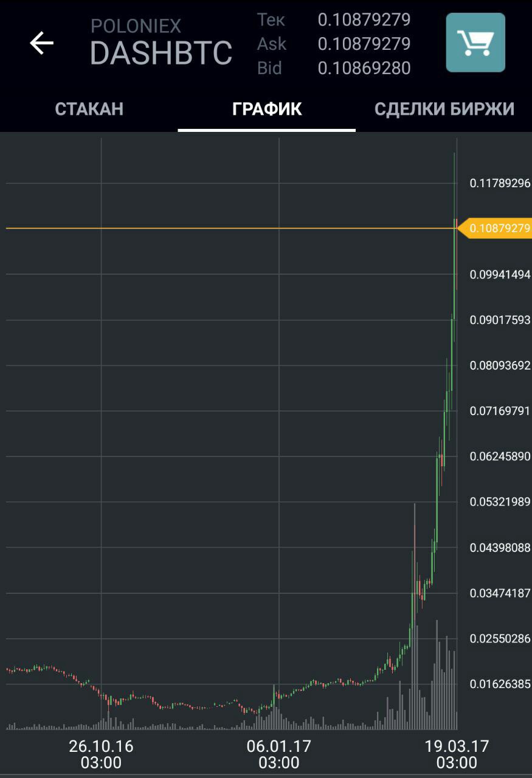This screenshot has width=532, height=778.
Task: Tap the back arrow icon
Action: (41, 43)
